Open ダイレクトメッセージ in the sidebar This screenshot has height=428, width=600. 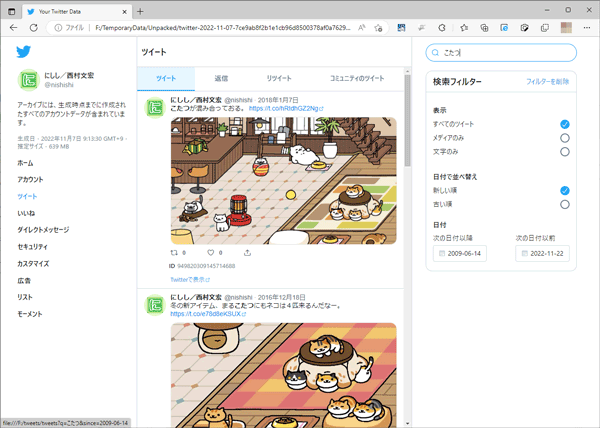point(43,230)
